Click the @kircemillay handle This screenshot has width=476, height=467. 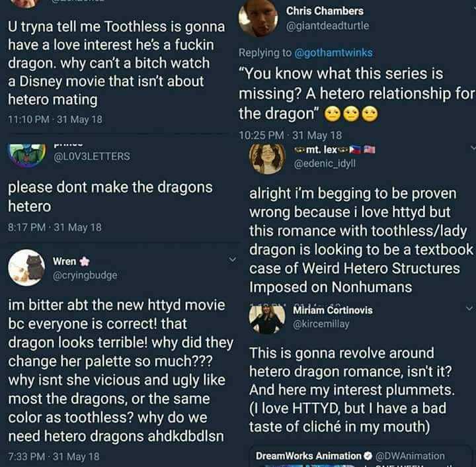pos(321,324)
